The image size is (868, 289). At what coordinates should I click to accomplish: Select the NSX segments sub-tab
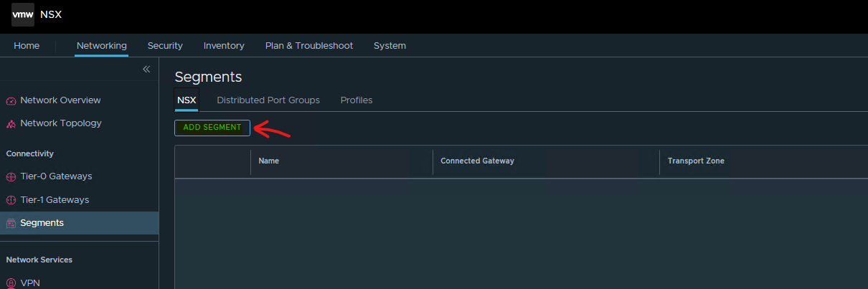click(x=187, y=100)
